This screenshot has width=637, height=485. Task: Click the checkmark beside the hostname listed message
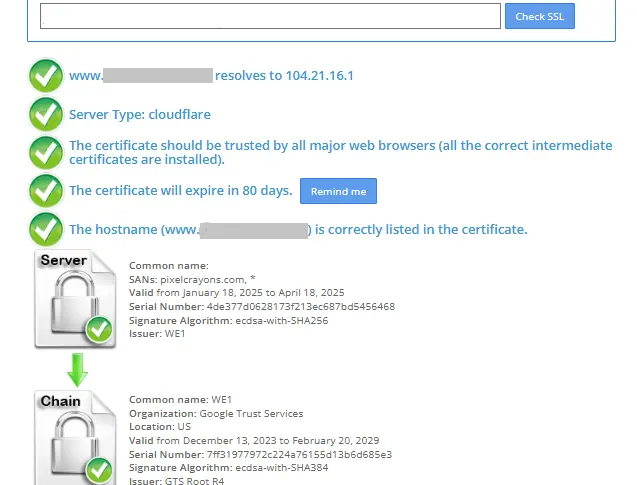pos(46,229)
